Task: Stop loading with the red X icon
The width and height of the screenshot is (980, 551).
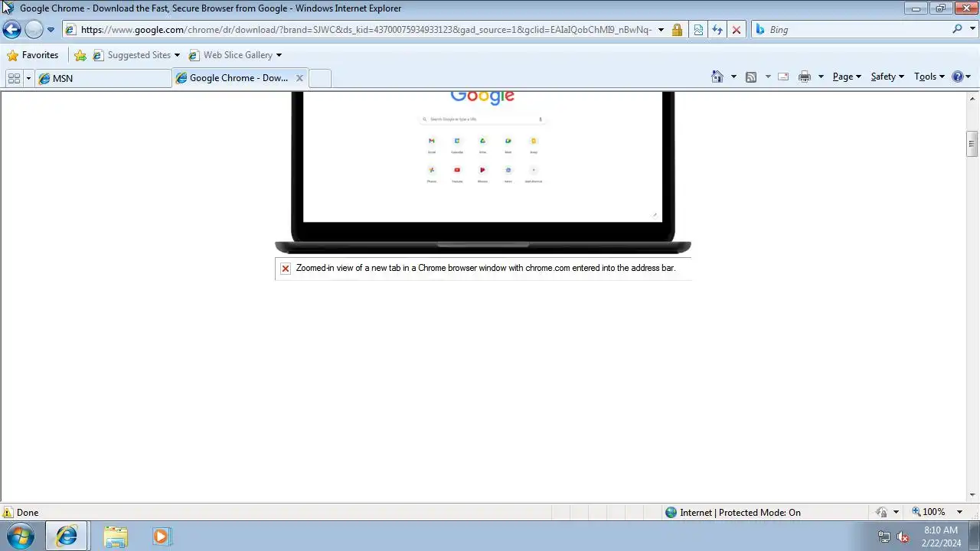Action: click(x=737, y=30)
